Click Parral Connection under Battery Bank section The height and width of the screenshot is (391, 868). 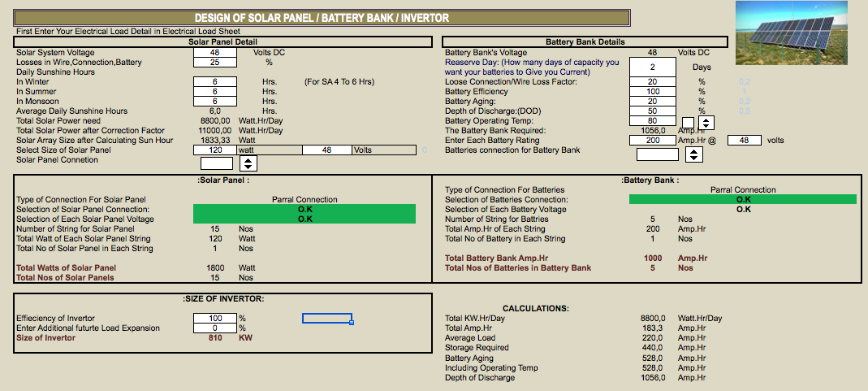[x=743, y=189]
